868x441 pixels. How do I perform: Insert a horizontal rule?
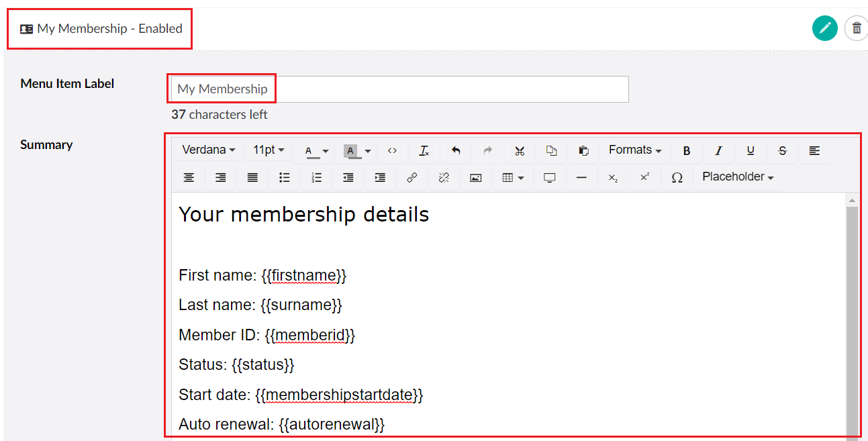click(581, 177)
